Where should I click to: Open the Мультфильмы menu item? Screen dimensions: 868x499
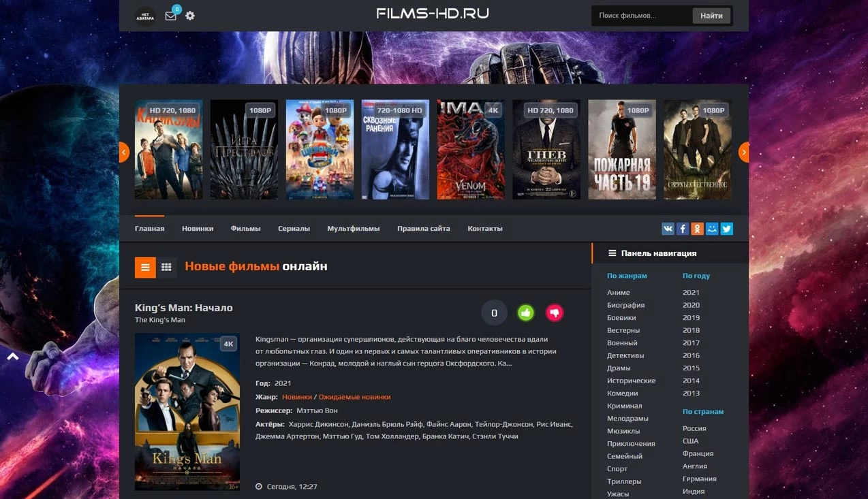(354, 229)
